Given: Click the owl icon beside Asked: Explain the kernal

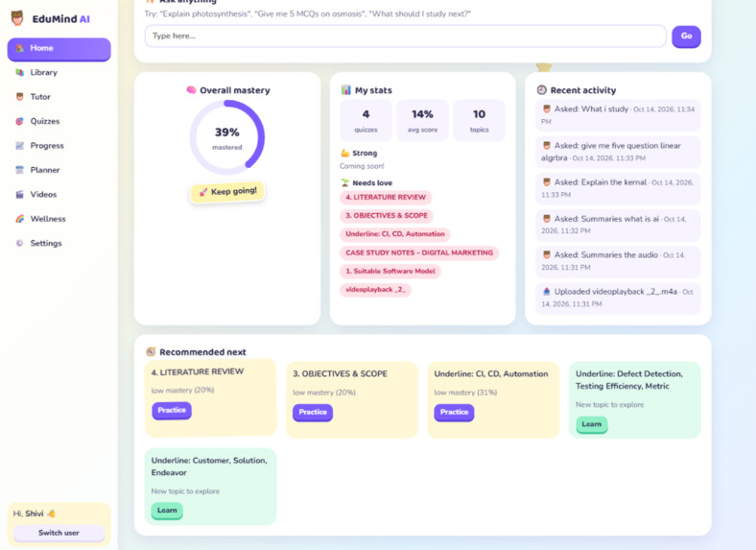Looking at the screenshot, I should click(x=547, y=181).
